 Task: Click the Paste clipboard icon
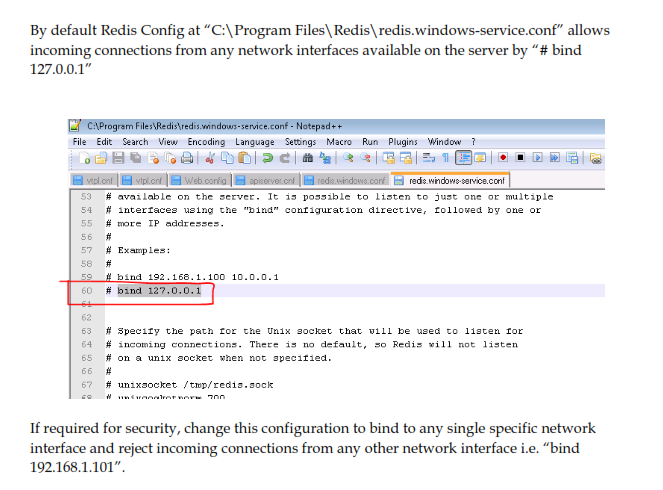[x=244, y=158]
